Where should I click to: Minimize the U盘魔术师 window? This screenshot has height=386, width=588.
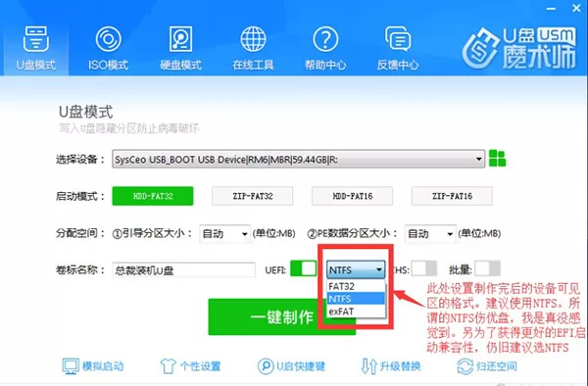pos(551,8)
